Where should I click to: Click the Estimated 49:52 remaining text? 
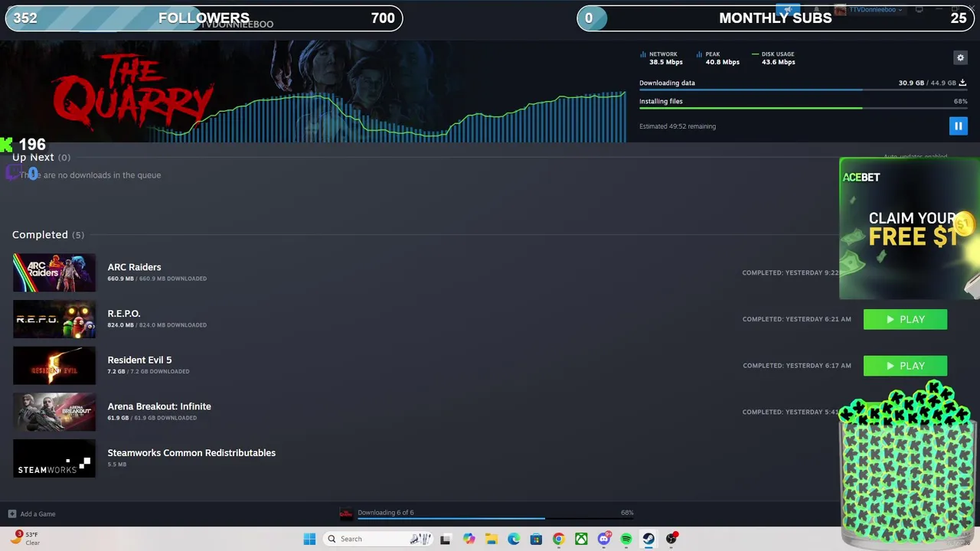(678, 126)
